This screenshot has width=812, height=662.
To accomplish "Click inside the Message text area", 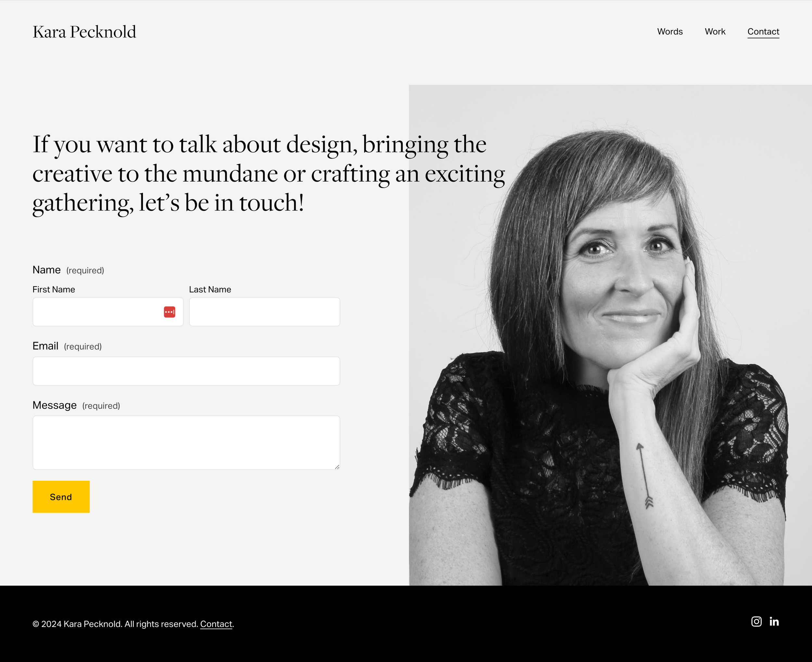I will [x=186, y=443].
